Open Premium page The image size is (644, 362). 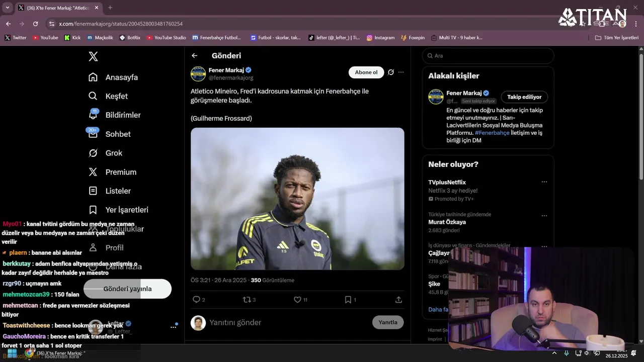(113, 172)
